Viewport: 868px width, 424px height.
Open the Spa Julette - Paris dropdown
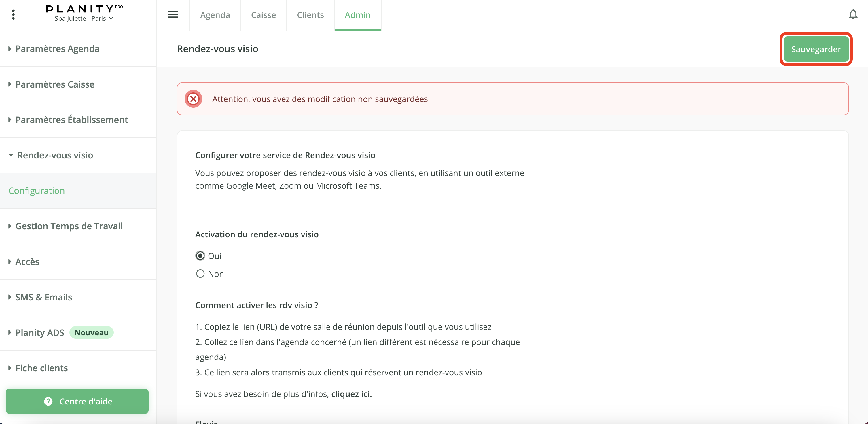point(84,19)
